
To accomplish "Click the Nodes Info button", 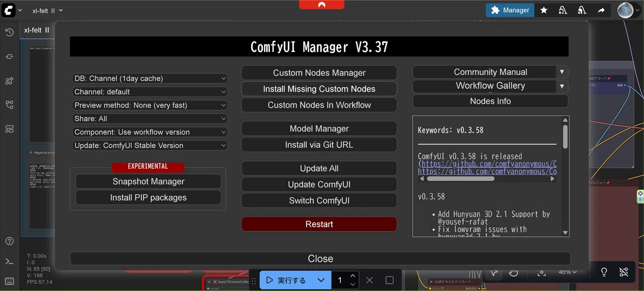I will (x=490, y=101).
